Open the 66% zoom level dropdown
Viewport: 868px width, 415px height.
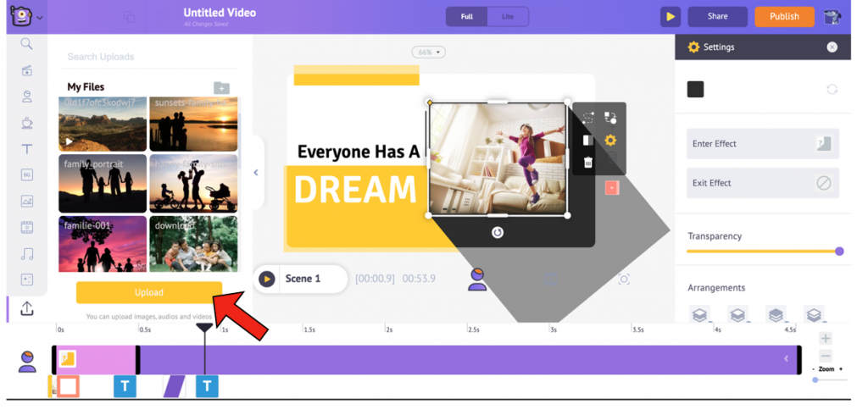pyautogui.click(x=428, y=53)
